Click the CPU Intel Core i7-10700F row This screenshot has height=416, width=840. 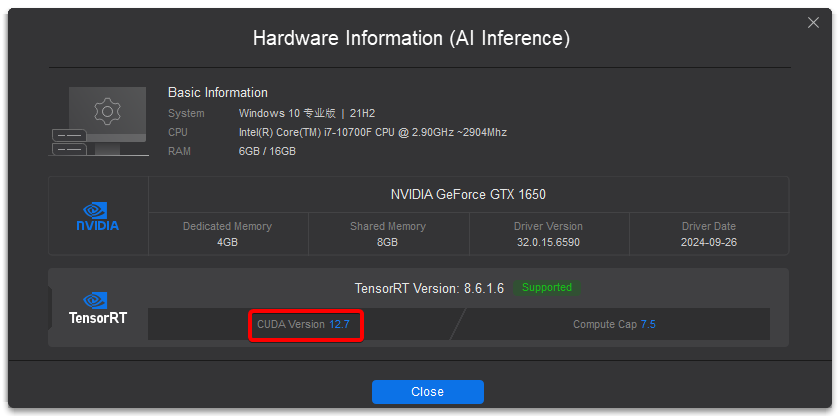[x=338, y=132]
